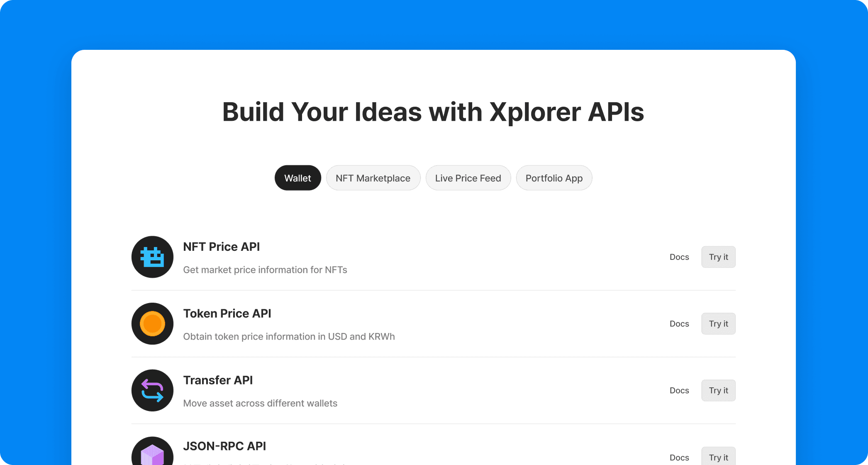Click the NFT Price API icon
This screenshot has width=868, height=465.
coord(151,257)
